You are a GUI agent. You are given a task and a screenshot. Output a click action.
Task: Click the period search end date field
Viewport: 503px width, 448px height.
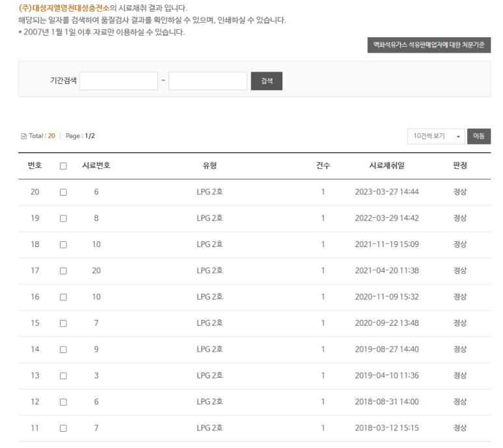208,81
